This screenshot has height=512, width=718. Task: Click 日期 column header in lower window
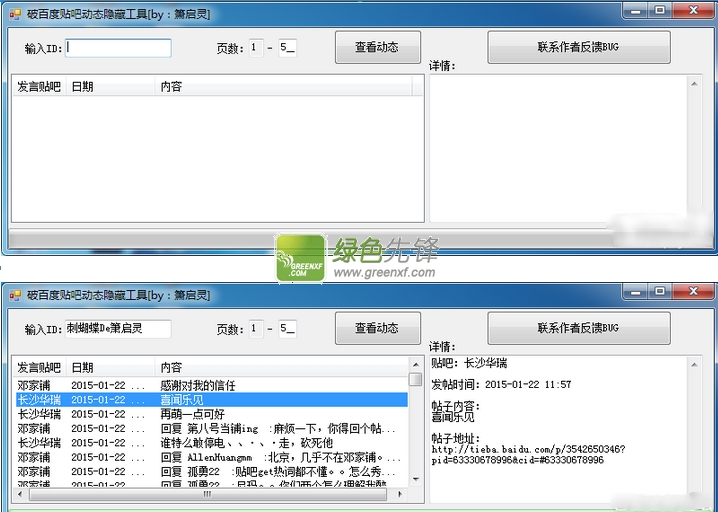pos(110,367)
